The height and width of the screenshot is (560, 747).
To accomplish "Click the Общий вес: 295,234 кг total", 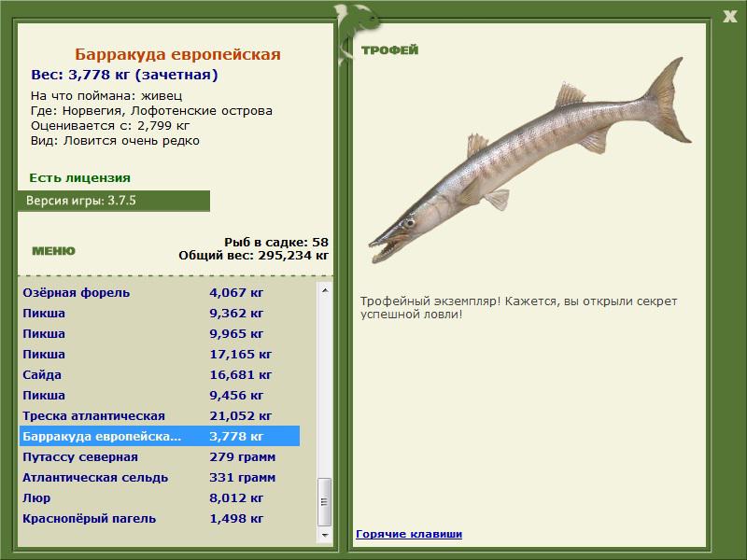I will pyautogui.click(x=253, y=255).
